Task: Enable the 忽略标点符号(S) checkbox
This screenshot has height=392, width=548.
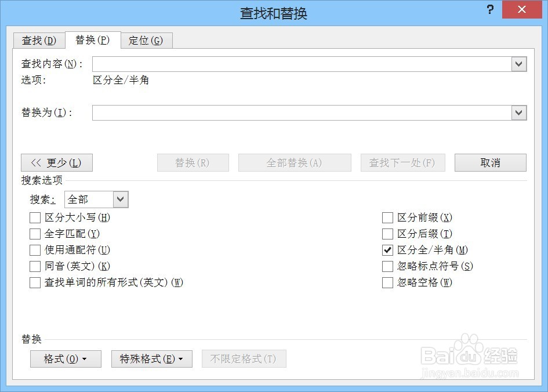Action: [387, 266]
